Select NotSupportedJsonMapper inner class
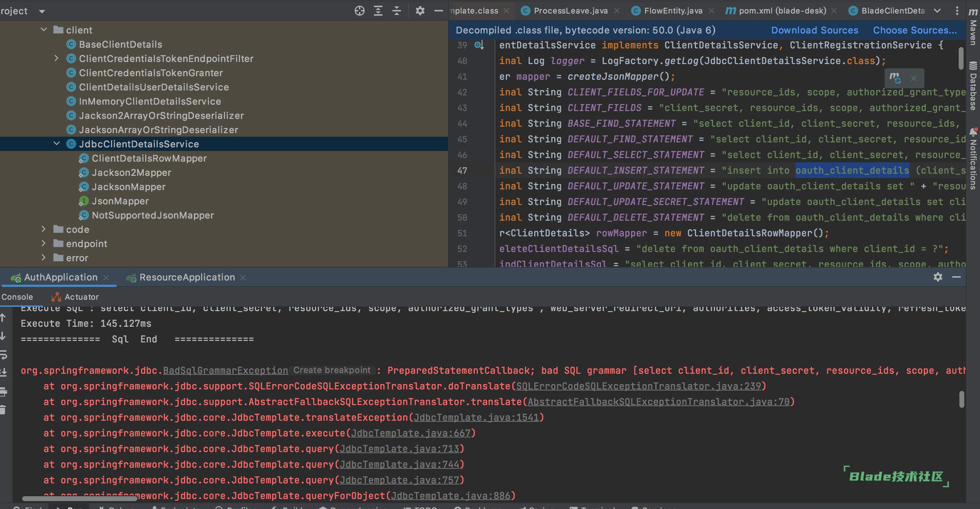The image size is (980, 509). click(x=152, y=215)
